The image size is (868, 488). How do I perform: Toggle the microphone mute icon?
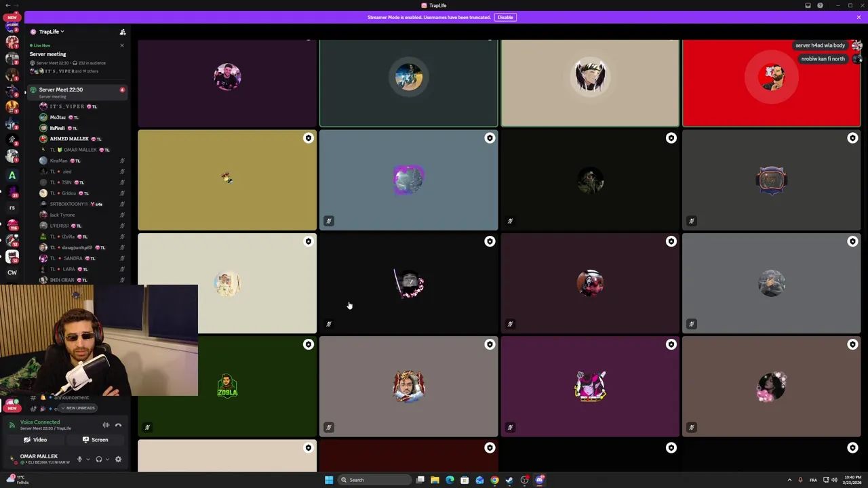[x=79, y=460]
